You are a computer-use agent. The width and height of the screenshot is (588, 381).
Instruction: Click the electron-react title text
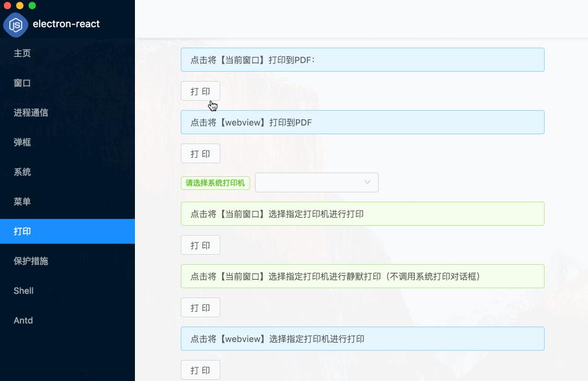tap(66, 24)
